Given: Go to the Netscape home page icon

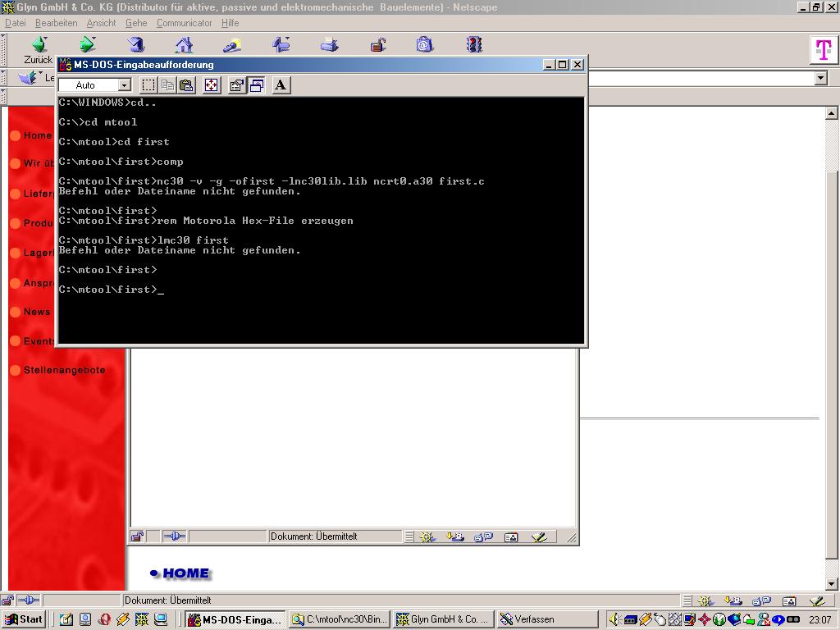Looking at the screenshot, I should click(185, 44).
